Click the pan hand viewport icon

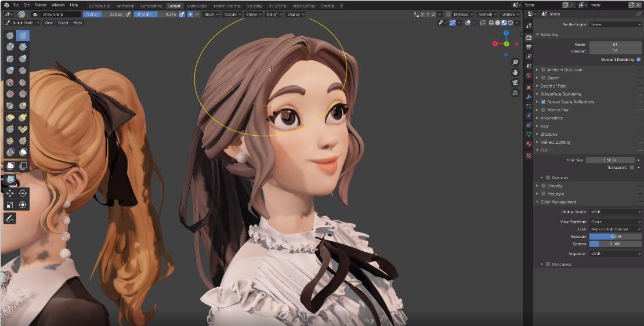515,72
